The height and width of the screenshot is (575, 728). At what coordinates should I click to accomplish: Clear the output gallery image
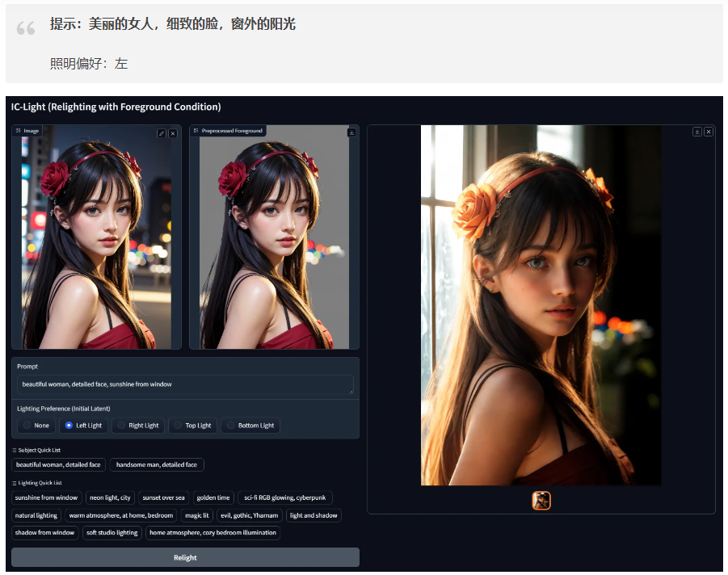(709, 132)
